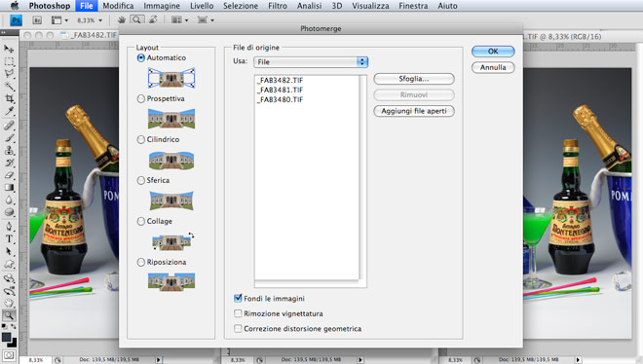This screenshot has width=643, height=364.
Task: Expand the arrange documents dropdown
Action: (x=179, y=19)
